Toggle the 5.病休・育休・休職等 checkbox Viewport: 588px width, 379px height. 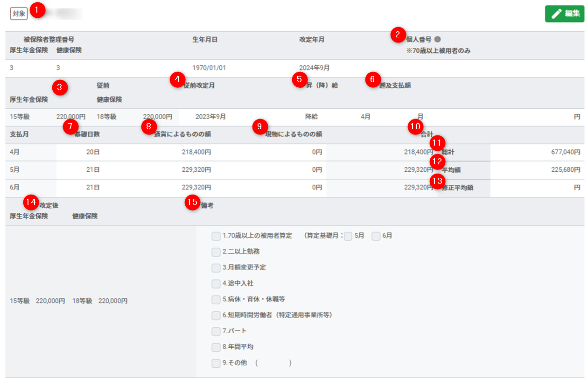216,300
